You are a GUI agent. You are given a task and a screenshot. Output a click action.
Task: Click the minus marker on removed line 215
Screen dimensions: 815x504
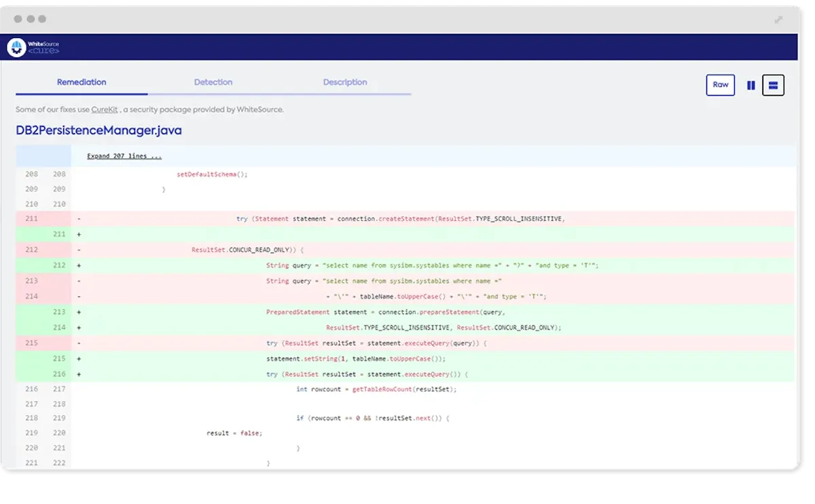coord(79,344)
